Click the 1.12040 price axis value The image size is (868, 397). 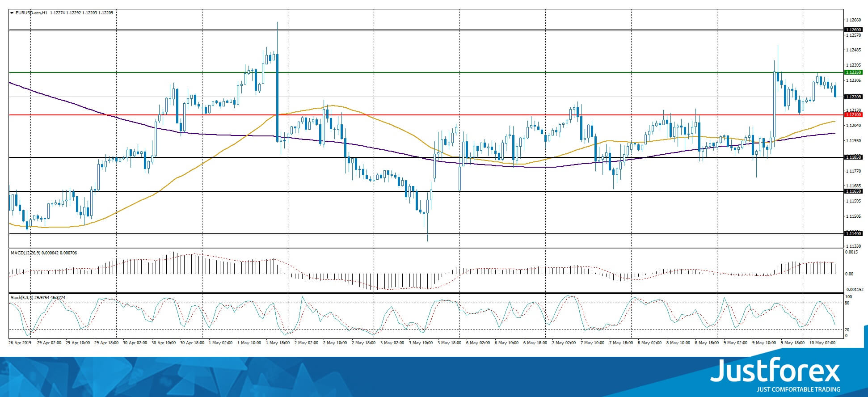[x=854, y=126]
